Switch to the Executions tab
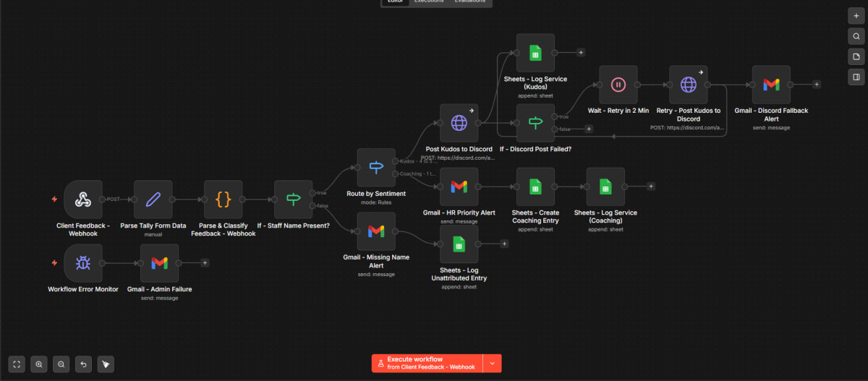This screenshot has height=381, width=868. click(429, 2)
